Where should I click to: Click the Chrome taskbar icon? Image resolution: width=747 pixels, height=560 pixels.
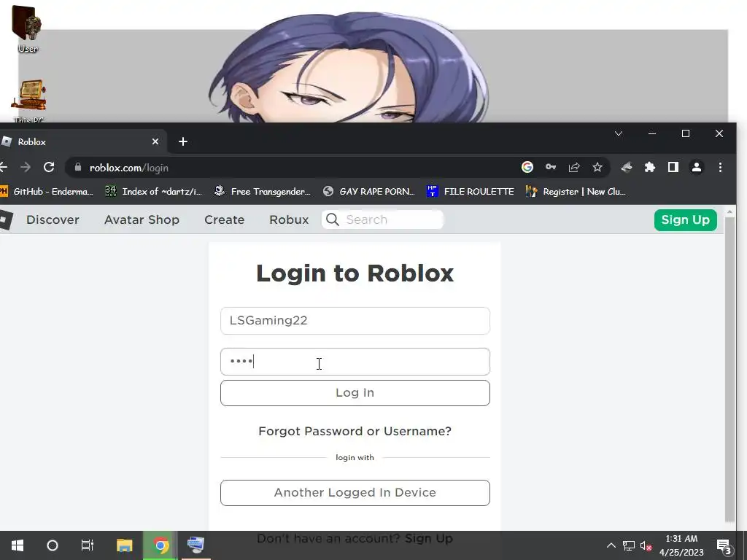click(160, 545)
